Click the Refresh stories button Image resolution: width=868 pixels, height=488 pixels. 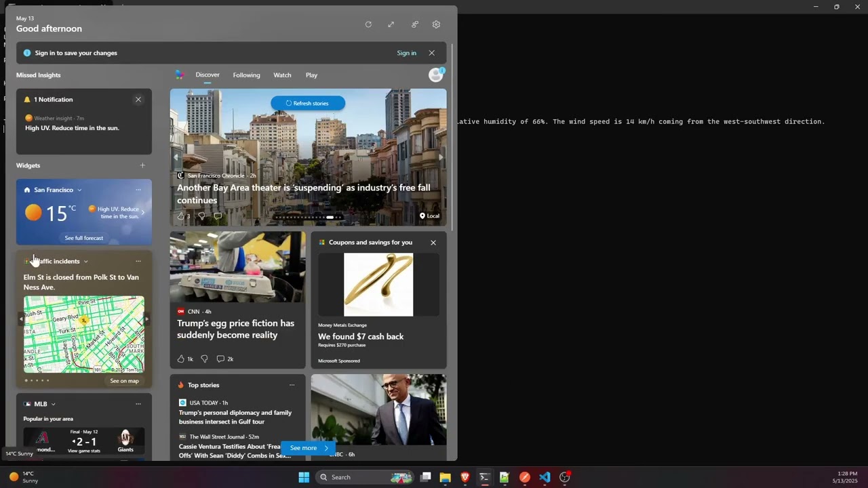coord(308,103)
